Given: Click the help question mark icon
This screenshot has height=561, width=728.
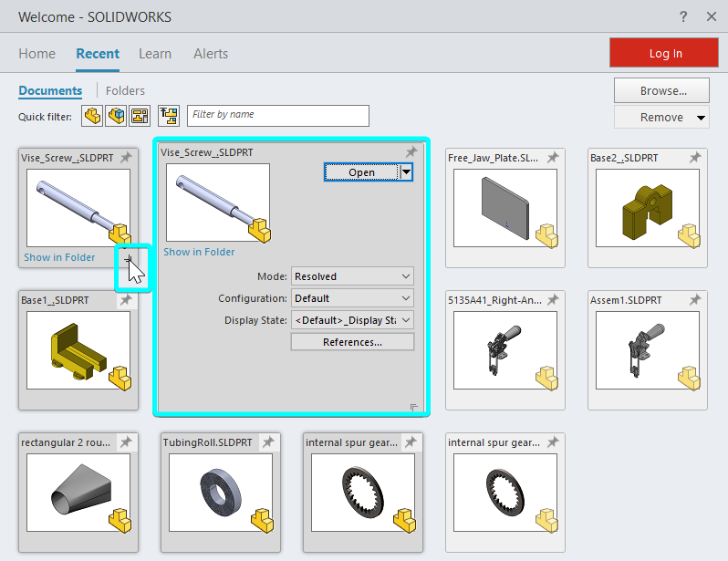Looking at the screenshot, I should (x=683, y=16).
